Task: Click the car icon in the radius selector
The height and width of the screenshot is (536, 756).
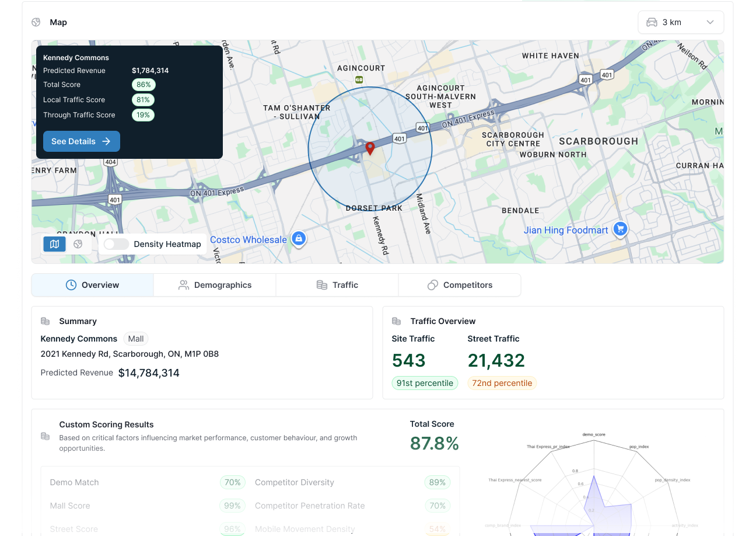Action: tap(651, 22)
